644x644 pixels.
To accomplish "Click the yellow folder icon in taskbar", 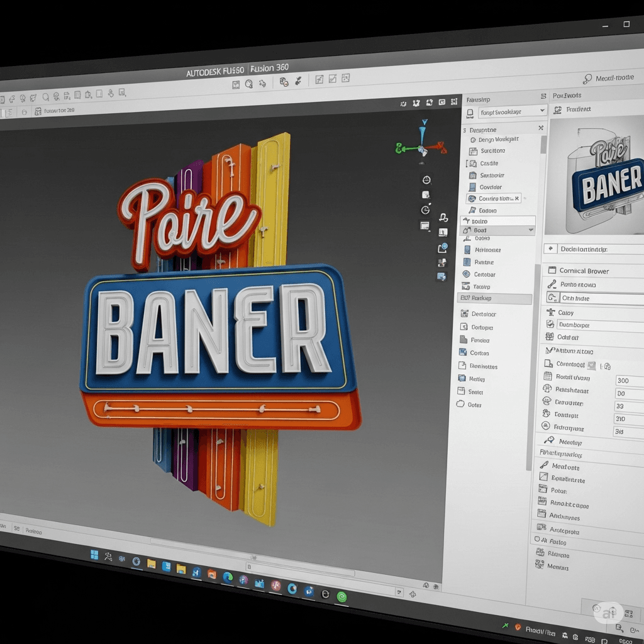I will pos(152,563).
